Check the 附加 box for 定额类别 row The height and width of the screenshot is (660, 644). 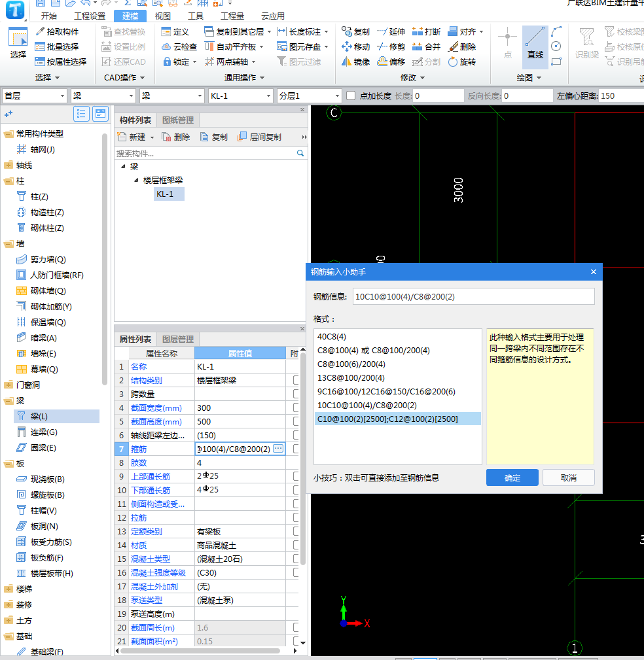pos(296,531)
